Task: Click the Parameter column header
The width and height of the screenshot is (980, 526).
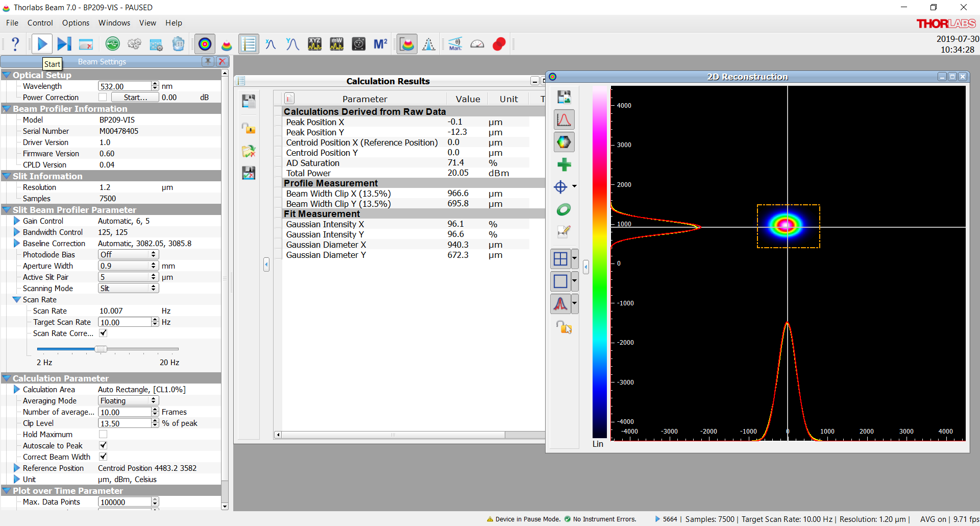Action: pos(364,99)
